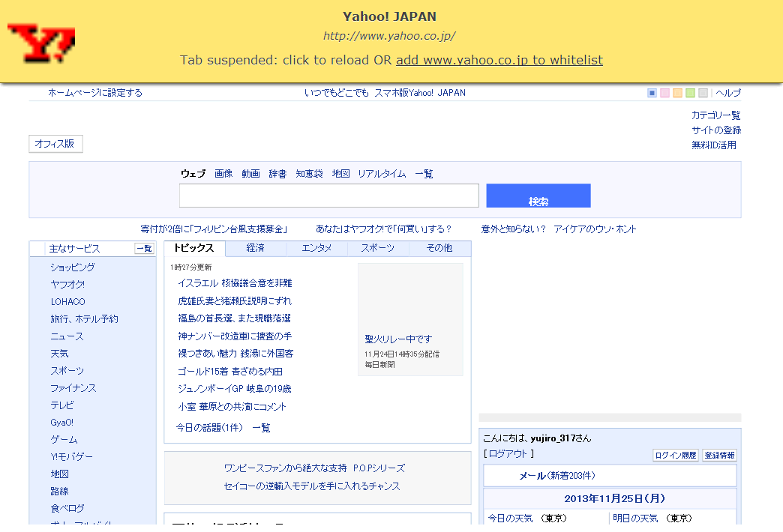783x532 pixels.
Task: Select the blue page theme swatch
Action: pyautogui.click(x=652, y=93)
